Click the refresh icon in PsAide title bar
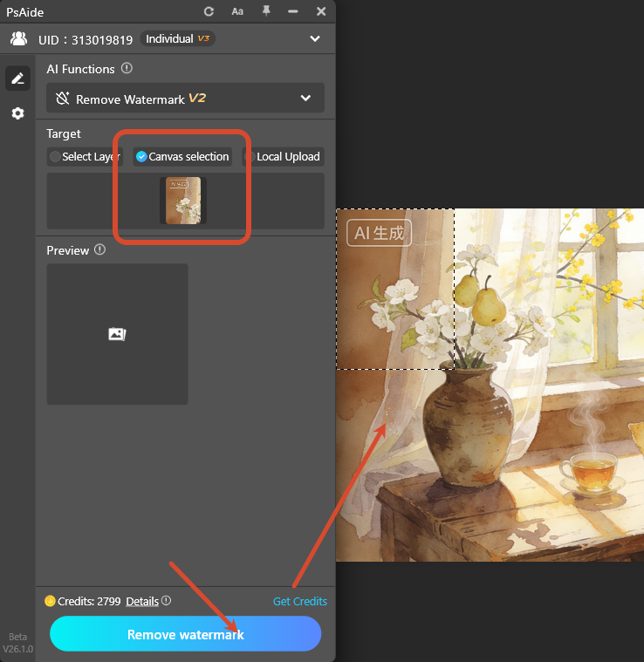644x662 pixels. coord(209,11)
